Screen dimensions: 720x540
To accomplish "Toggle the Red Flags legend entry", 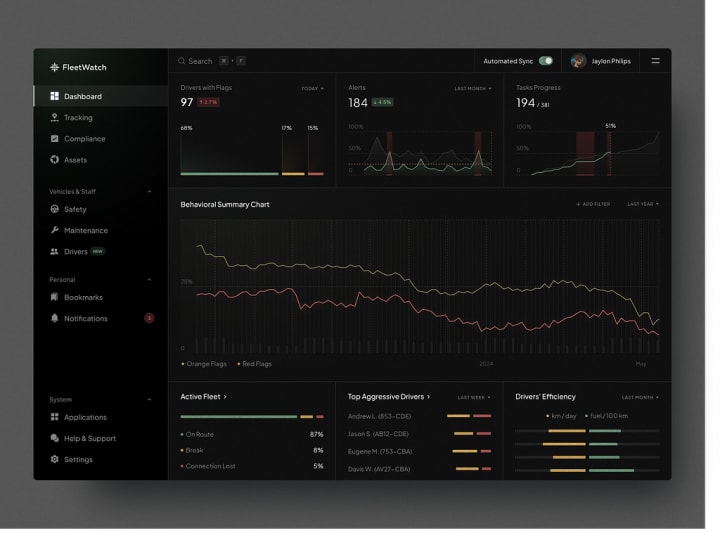I will click(255, 365).
